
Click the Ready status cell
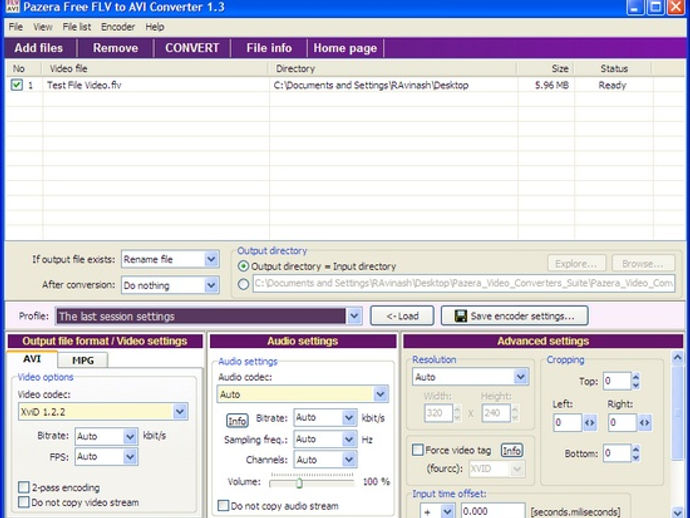tap(612, 85)
